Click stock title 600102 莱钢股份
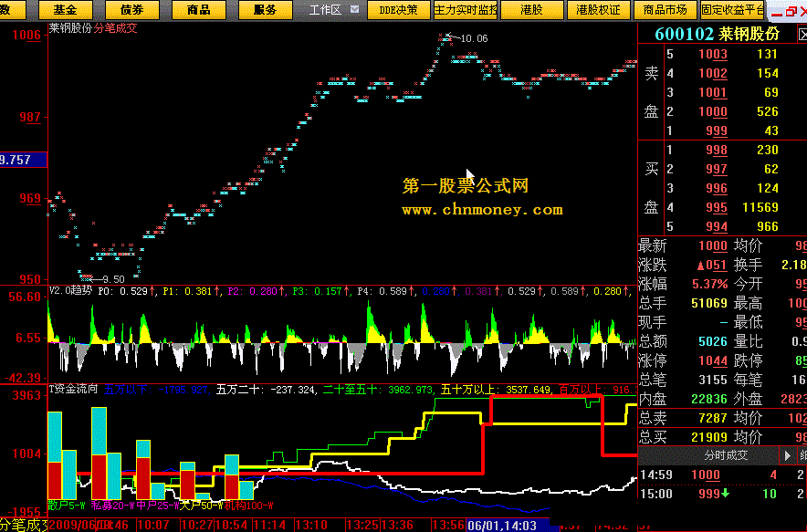 tap(717, 35)
